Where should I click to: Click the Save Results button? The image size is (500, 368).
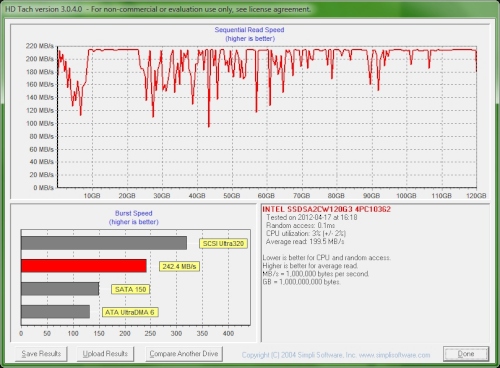pyautogui.click(x=41, y=354)
